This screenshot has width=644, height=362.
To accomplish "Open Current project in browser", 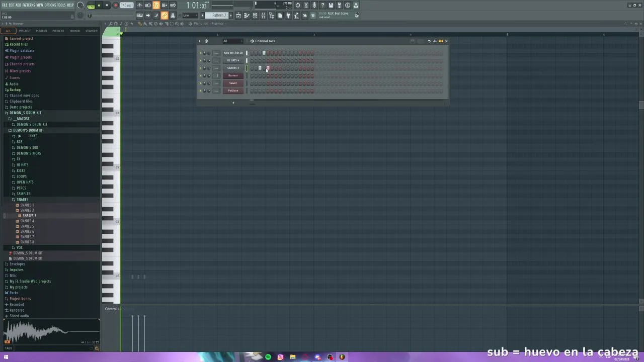I will click(x=21, y=39).
